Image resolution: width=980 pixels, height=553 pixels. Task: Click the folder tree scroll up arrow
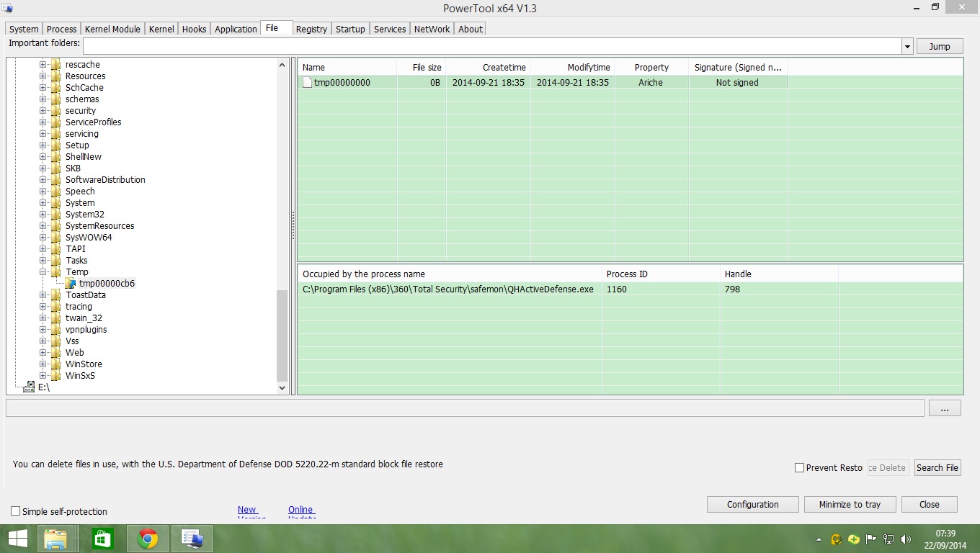click(x=282, y=65)
